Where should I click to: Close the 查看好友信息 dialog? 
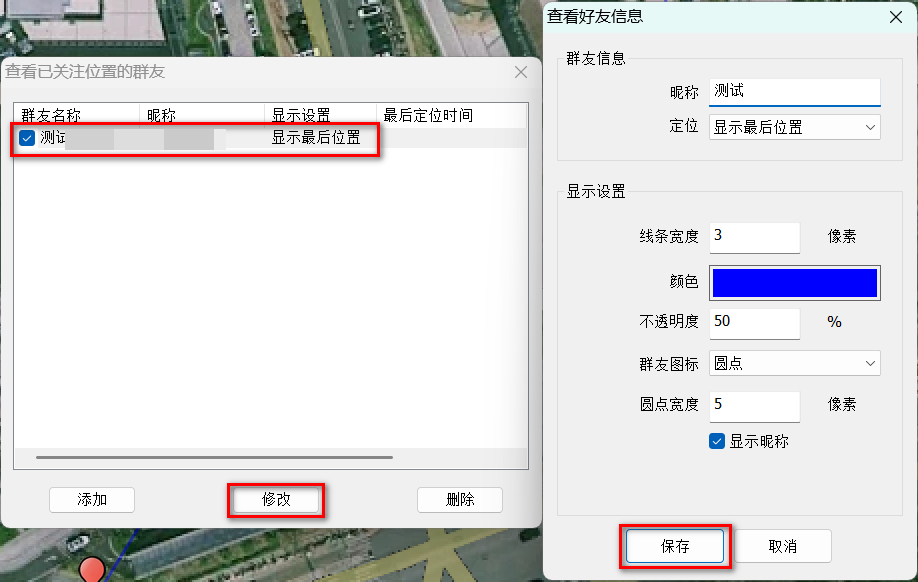896,17
